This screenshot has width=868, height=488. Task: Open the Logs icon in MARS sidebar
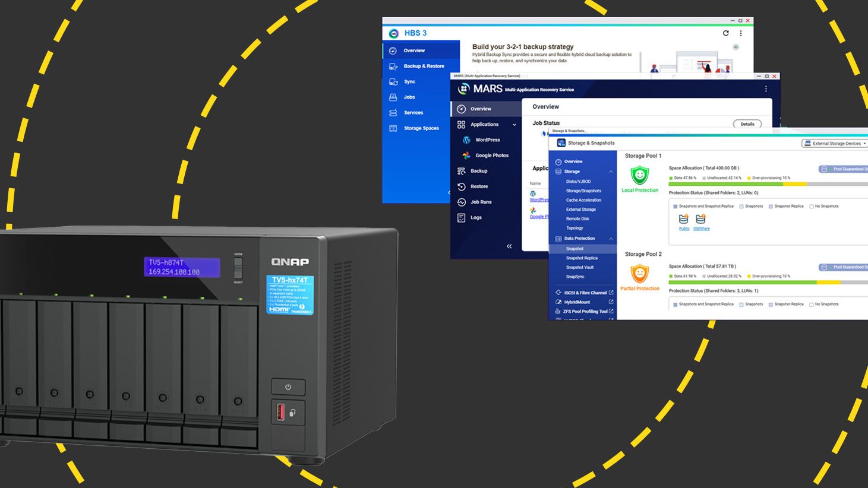point(461,217)
